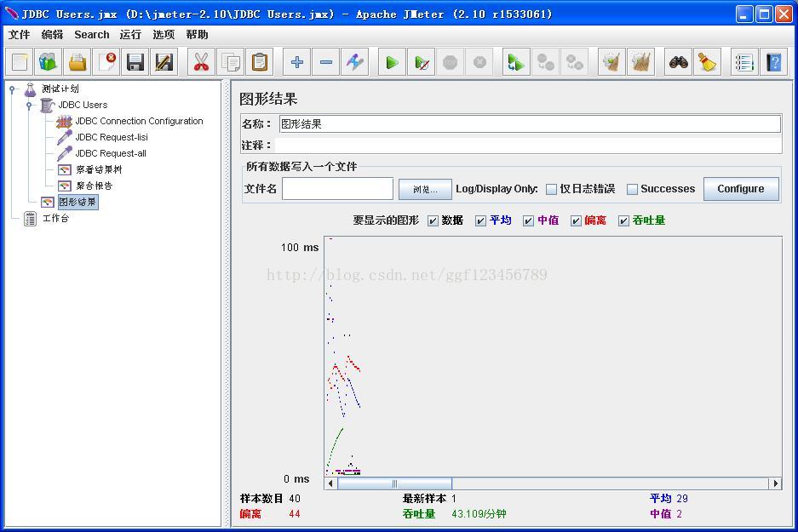Viewport: 798px width, 532px height.
Task: Collapse all nodes with the minus icon
Action: click(325, 62)
